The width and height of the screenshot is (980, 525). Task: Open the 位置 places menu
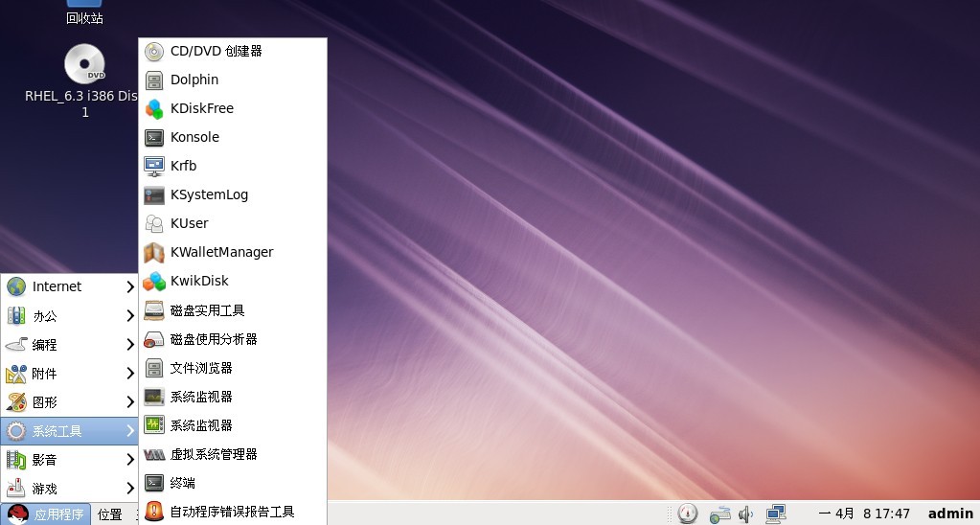pos(110,514)
